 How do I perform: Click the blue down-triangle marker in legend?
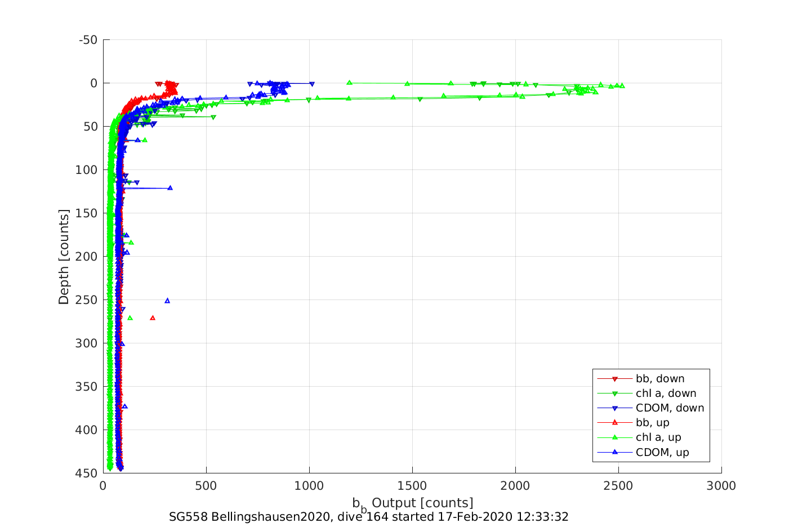click(615, 408)
